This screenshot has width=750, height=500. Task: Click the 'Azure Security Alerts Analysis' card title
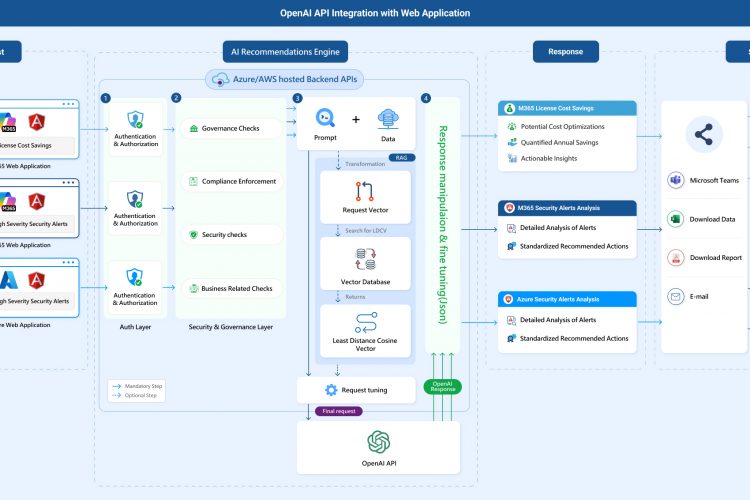tap(558, 299)
